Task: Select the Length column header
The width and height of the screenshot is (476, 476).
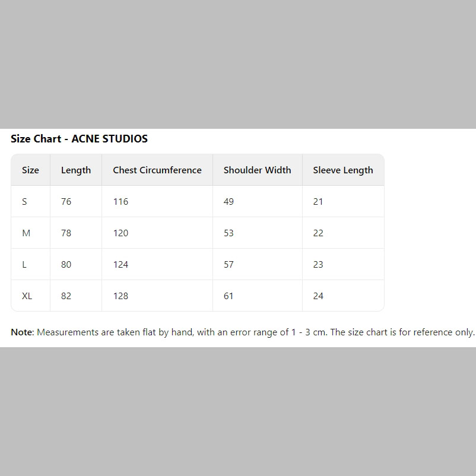Action: pyautogui.click(x=76, y=170)
